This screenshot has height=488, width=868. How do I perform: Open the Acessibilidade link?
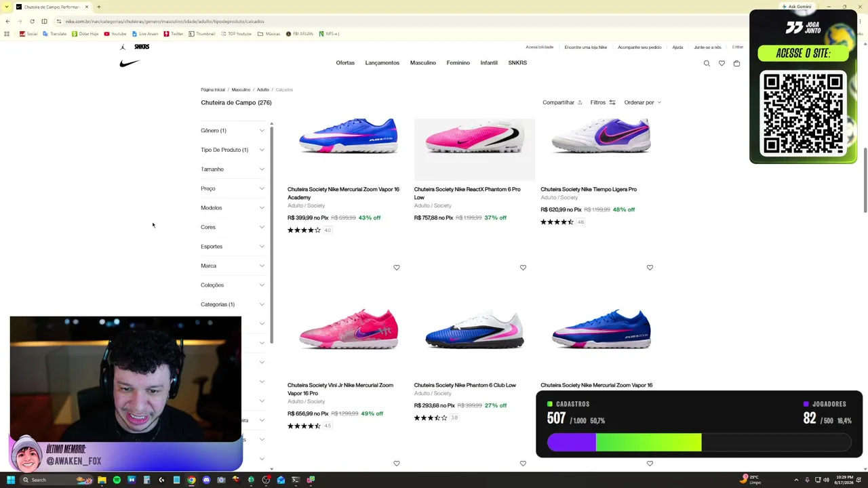point(540,47)
